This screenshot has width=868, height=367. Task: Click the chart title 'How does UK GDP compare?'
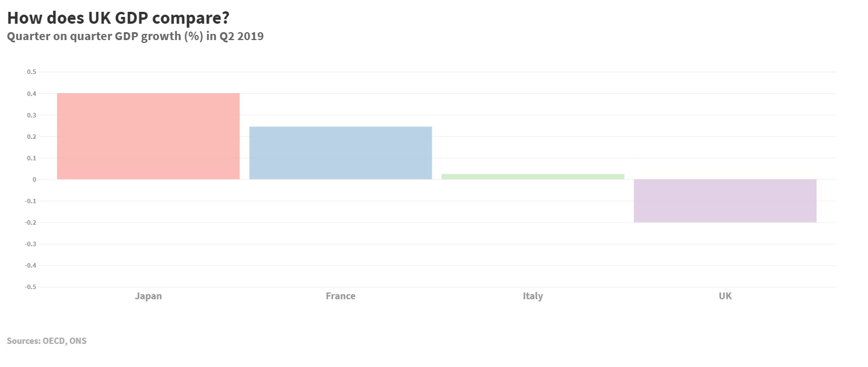coord(118,18)
